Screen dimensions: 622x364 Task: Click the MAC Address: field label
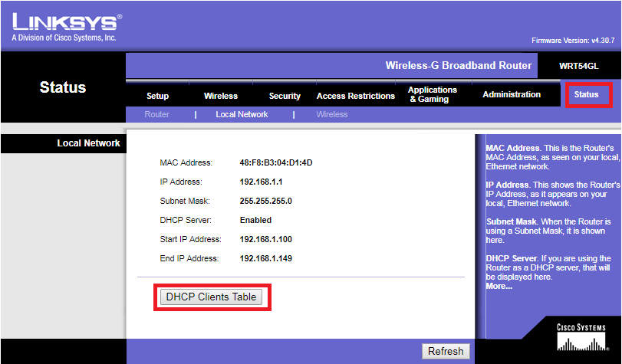tap(186, 162)
